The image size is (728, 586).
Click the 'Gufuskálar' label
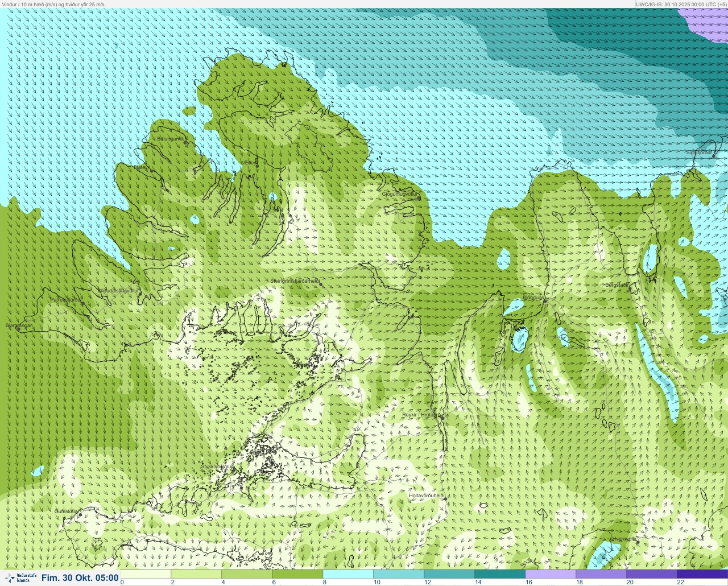tap(66, 511)
